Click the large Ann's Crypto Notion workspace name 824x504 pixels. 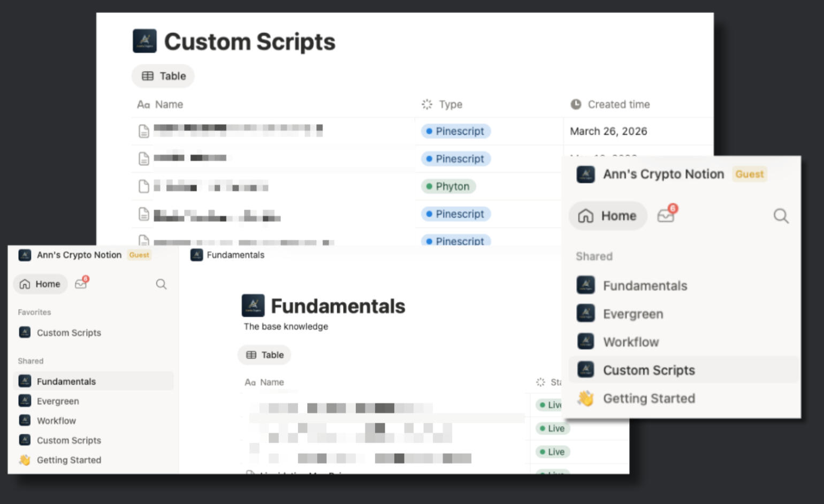point(663,174)
